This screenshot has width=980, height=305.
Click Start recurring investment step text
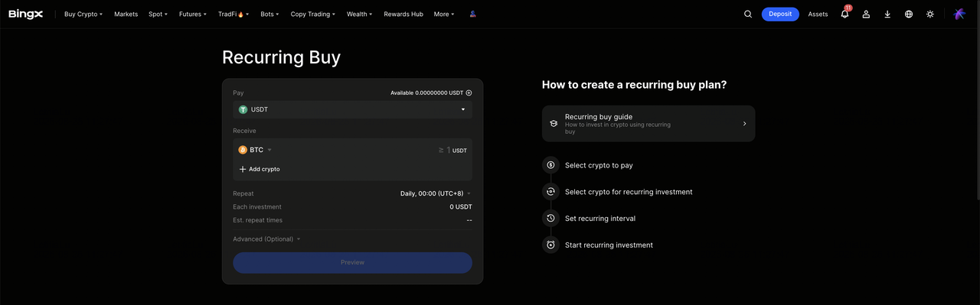pyautogui.click(x=609, y=245)
